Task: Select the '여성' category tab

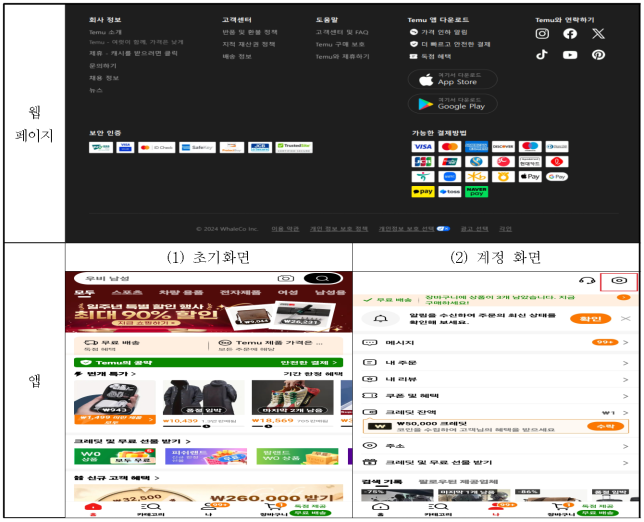Action: [x=288, y=292]
